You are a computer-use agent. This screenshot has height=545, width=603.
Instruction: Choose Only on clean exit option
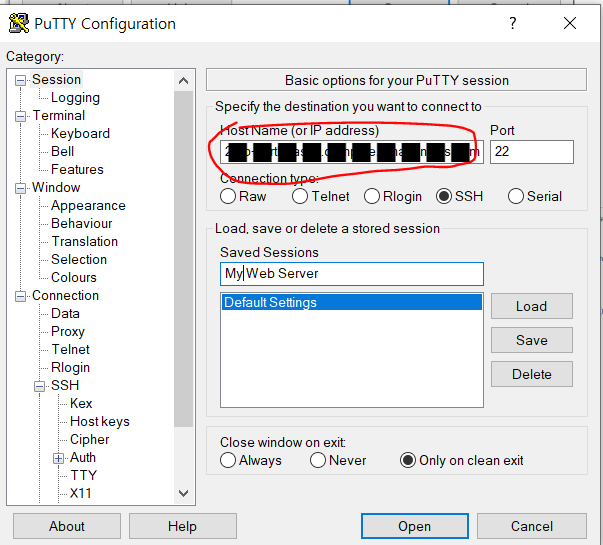click(408, 460)
